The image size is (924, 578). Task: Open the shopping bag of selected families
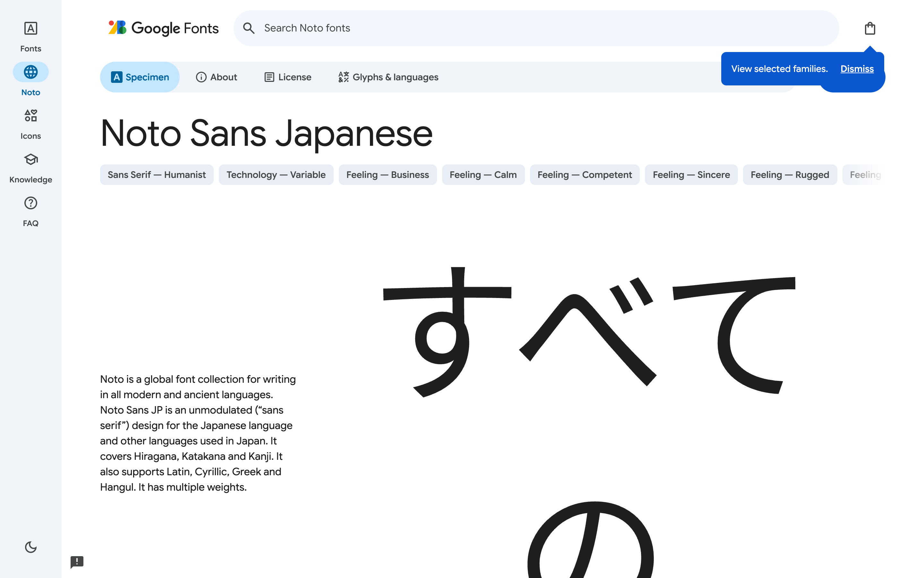click(870, 28)
